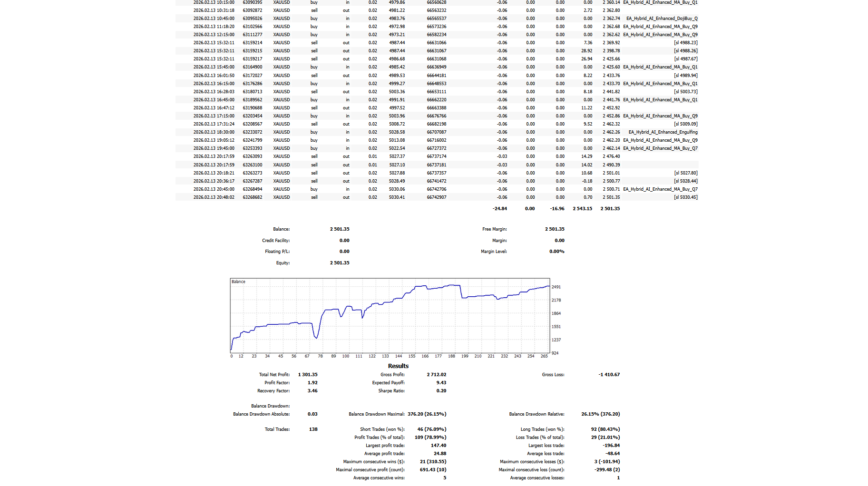Click the Largest profit trade value 147.40
Image resolution: width=868 pixels, height=486 pixels.
[x=438, y=446]
